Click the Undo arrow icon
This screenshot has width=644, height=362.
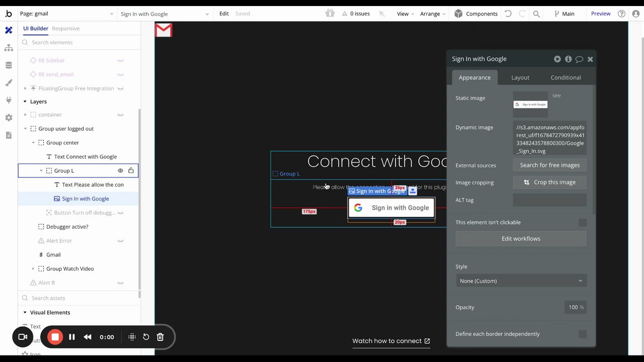pos(508,14)
